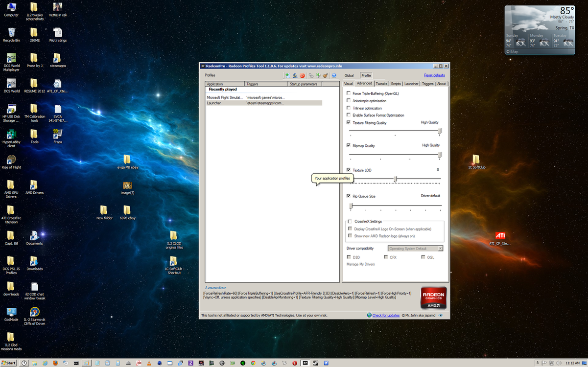This screenshot has width=588, height=367.
Task: Click the weather gadget on the desktop
Action: (x=540, y=29)
